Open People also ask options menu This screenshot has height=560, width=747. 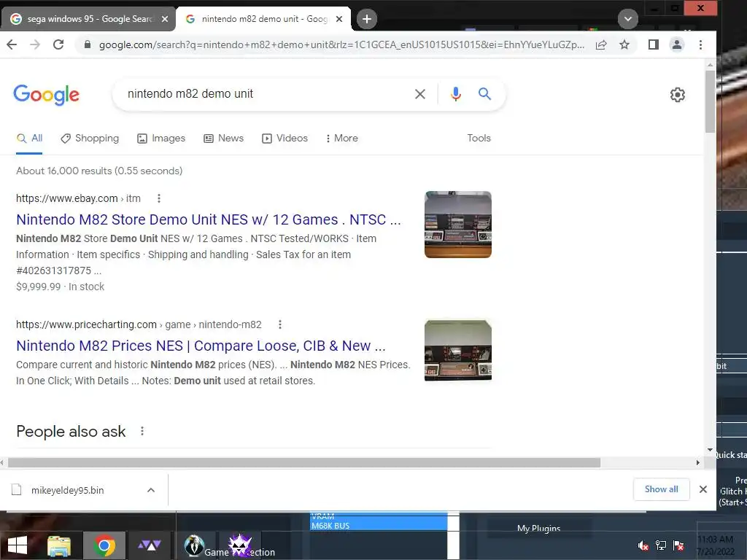(x=142, y=431)
